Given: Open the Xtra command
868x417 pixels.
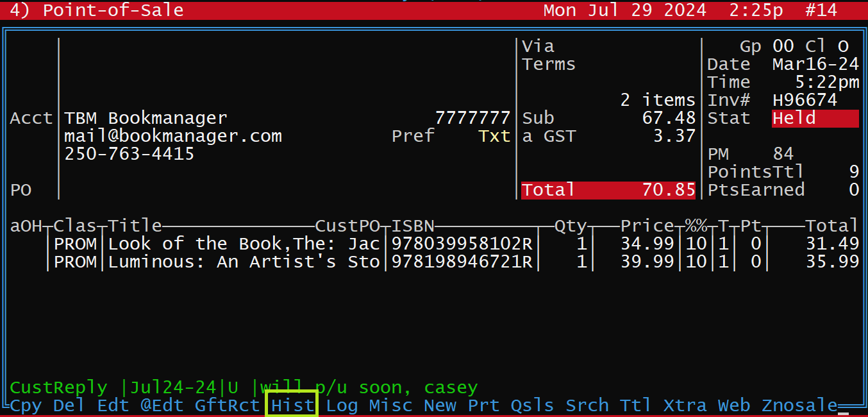Looking at the screenshot, I should pyautogui.click(x=685, y=405).
